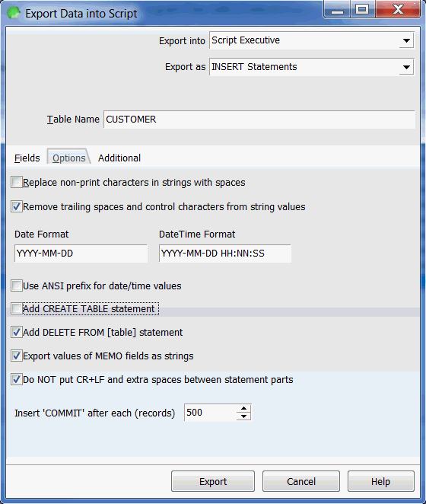Disable Add DELETE FROM [table] statement
The image size is (426, 504).
[x=17, y=332]
